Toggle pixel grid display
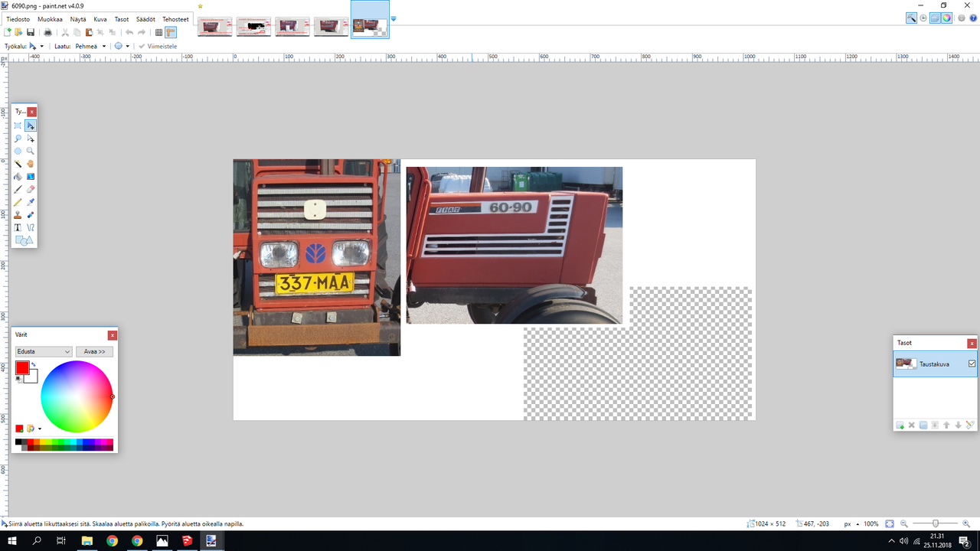 pos(158,32)
